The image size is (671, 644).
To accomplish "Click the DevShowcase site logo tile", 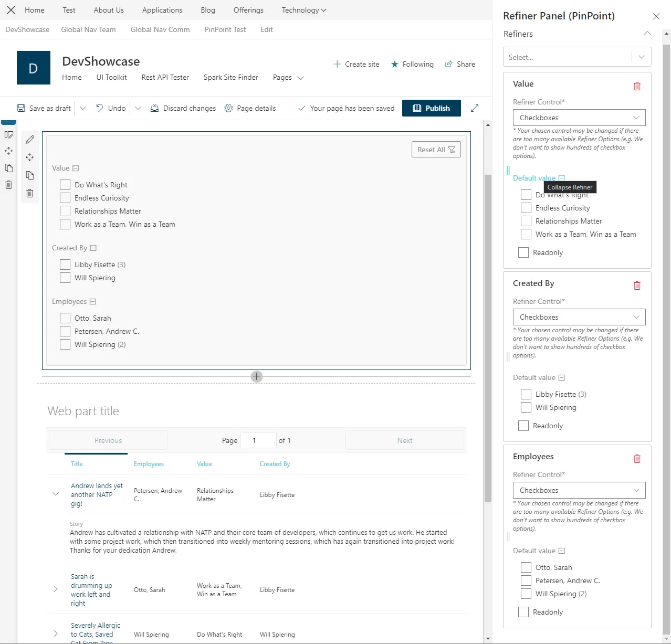I will (34, 68).
